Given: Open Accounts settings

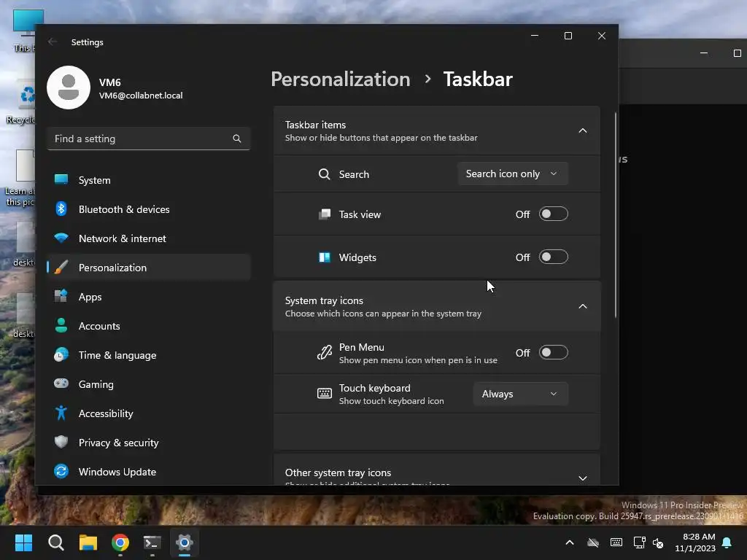Looking at the screenshot, I should pyautogui.click(x=149, y=326).
